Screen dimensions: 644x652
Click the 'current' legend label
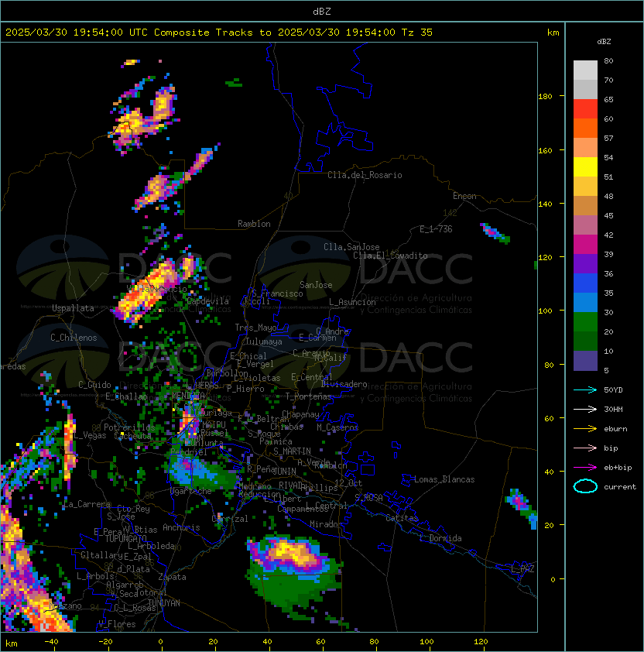[x=620, y=486]
